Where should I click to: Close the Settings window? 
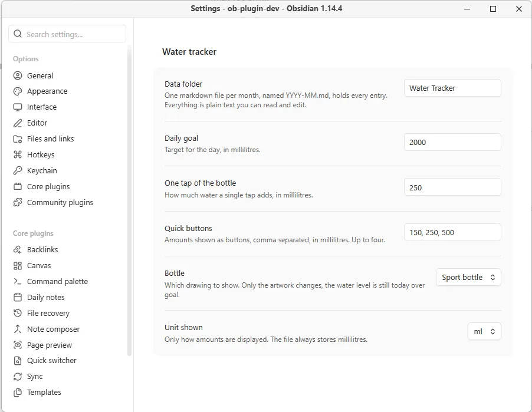click(519, 9)
